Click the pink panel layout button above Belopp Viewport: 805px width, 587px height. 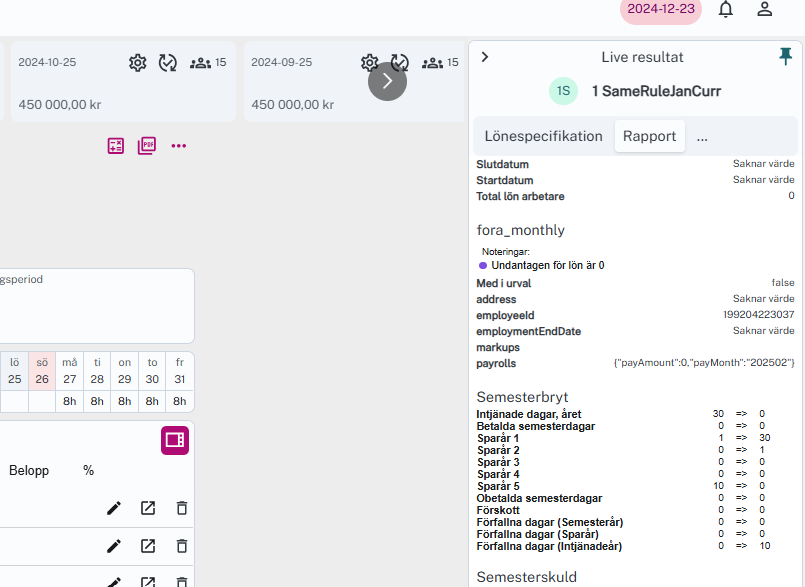point(175,440)
